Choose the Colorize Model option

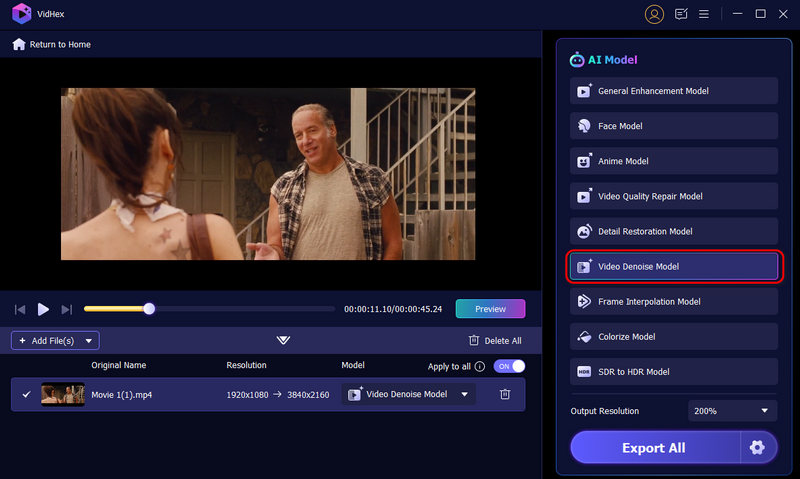point(673,336)
